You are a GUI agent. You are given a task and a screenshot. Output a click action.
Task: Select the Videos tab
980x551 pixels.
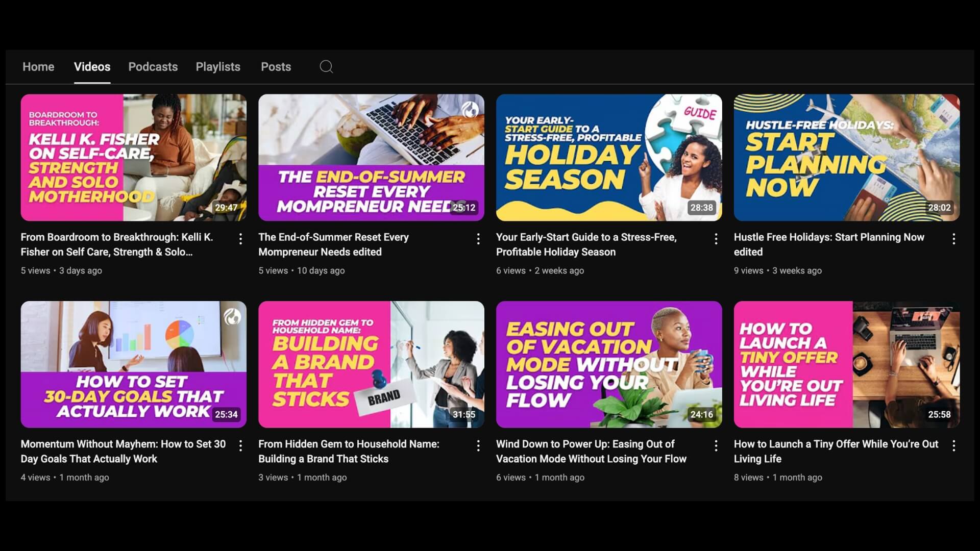(x=92, y=67)
